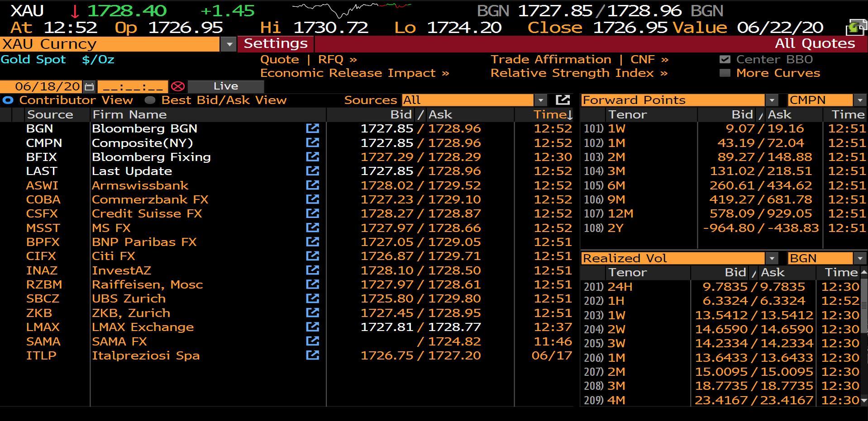
Task: Open the Settings menu
Action: point(276,44)
